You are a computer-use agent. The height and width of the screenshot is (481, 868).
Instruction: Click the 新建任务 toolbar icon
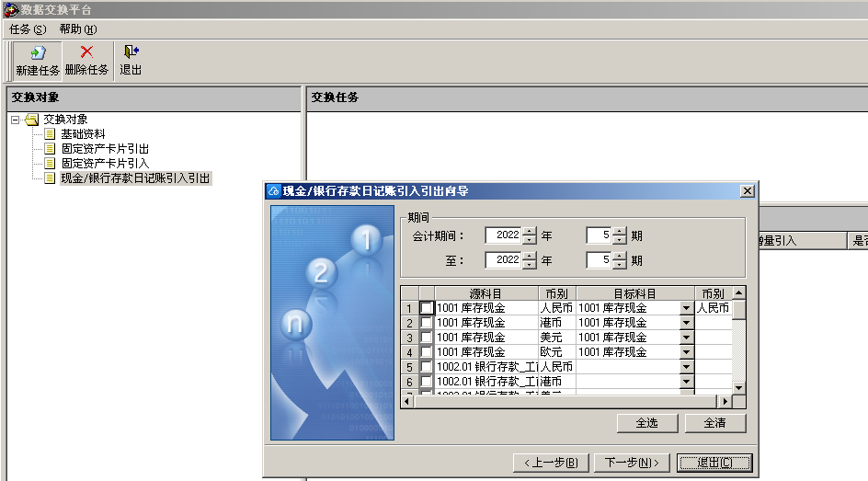[x=38, y=53]
